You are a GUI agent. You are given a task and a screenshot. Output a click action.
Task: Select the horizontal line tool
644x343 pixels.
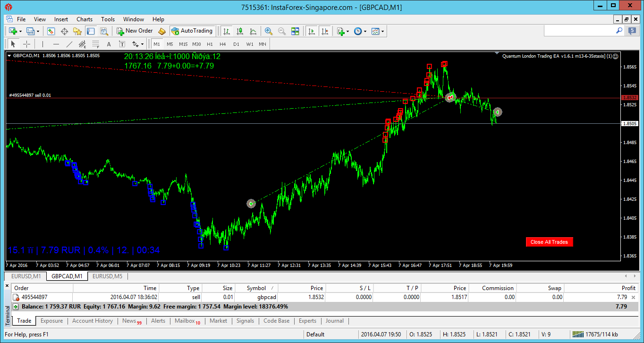click(x=56, y=44)
